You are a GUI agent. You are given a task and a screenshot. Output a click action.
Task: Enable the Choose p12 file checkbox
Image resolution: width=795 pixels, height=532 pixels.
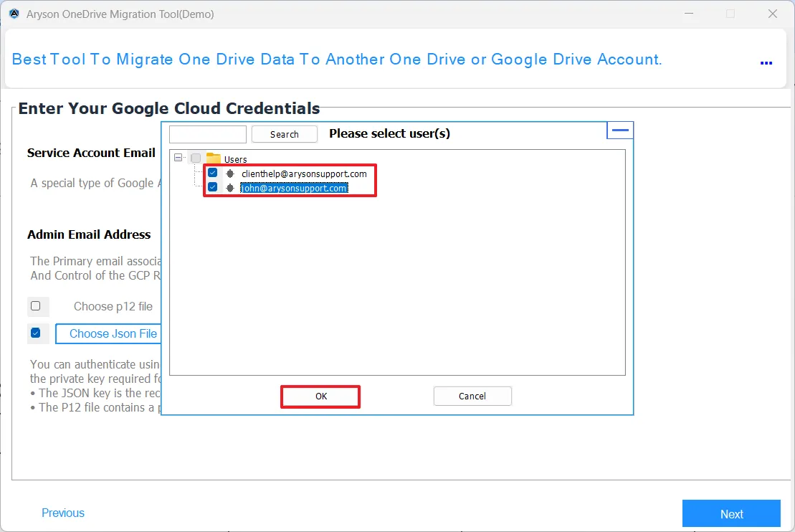[x=36, y=306]
